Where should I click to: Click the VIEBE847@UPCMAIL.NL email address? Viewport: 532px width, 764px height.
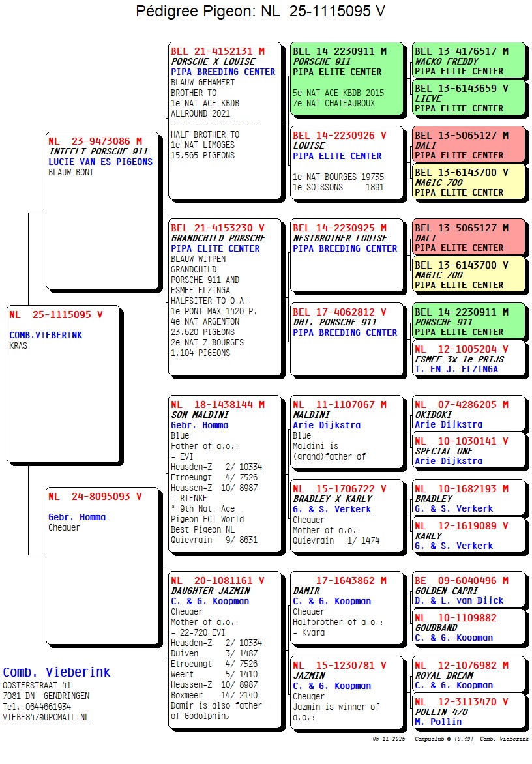tap(46, 717)
